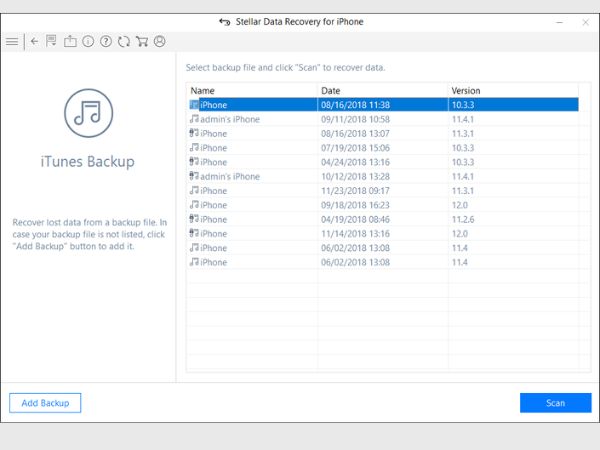Open the hamburger menu in the toolbar
The height and width of the screenshot is (450, 600).
click(12, 41)
